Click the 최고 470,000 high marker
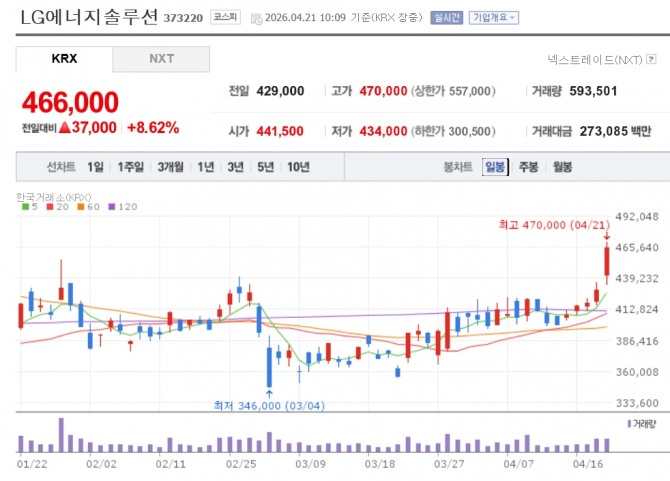The width and height of the screenshot is (670, 481). tap(554, 225)
